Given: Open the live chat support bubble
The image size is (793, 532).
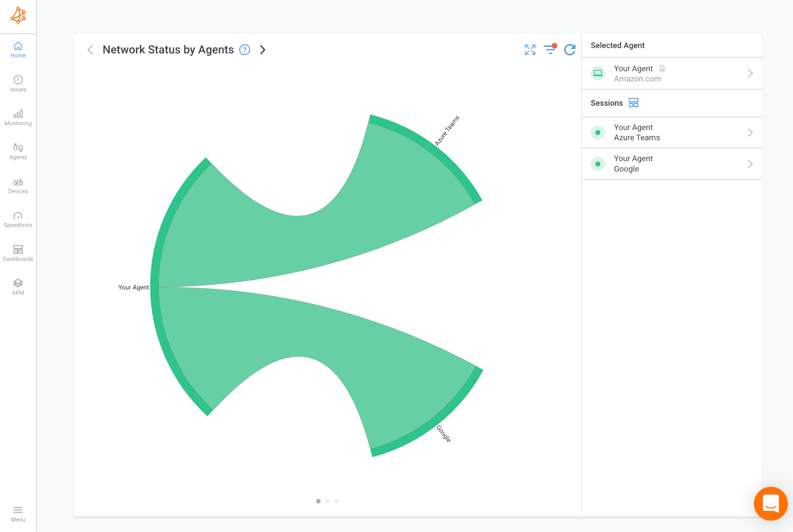Looking at the screenshot, I should coord(770,503).
